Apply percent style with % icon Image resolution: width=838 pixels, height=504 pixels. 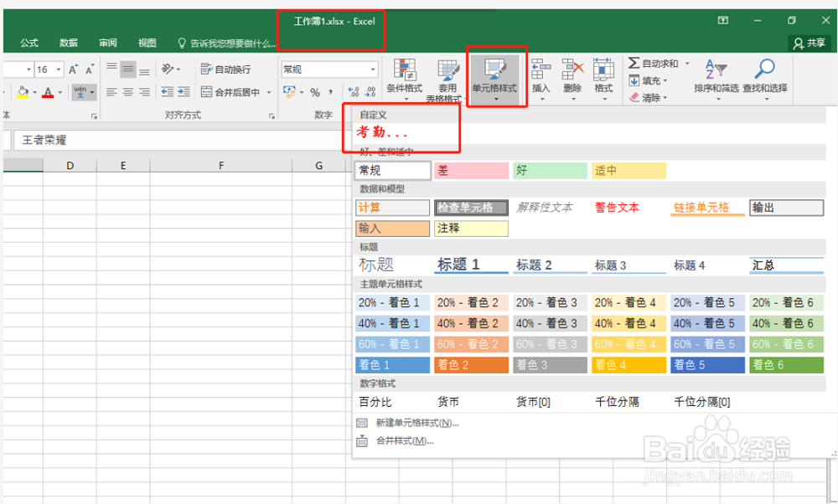click(315, 92)
